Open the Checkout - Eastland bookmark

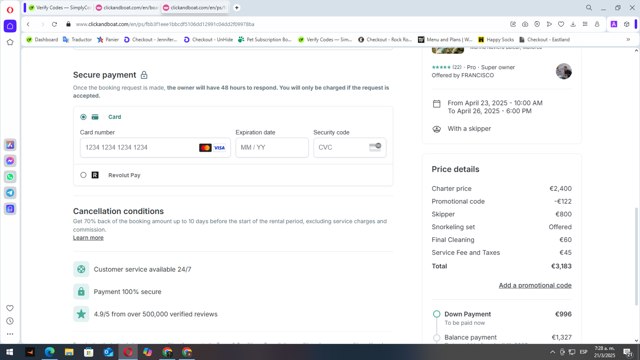point(544,40)
